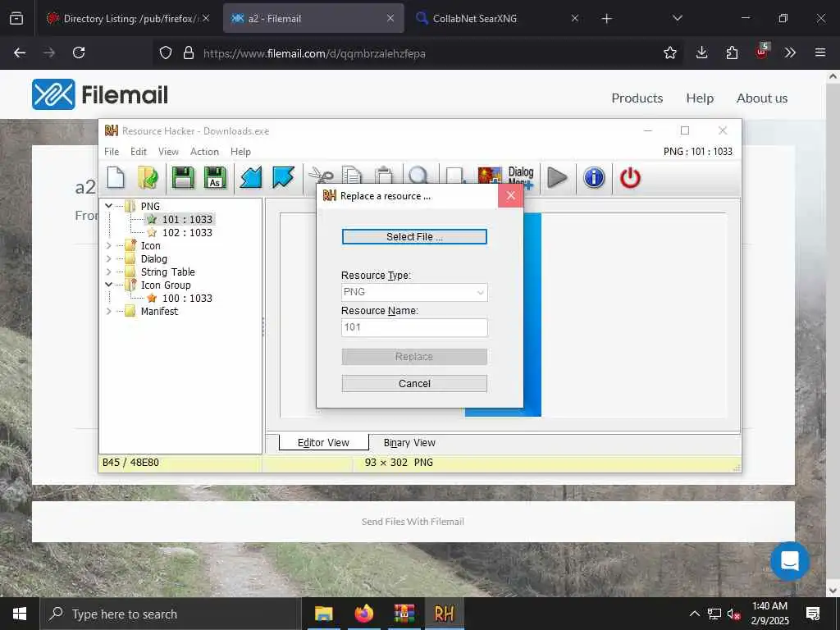
Task: Open a new browser tab
Action: (606, 19)
